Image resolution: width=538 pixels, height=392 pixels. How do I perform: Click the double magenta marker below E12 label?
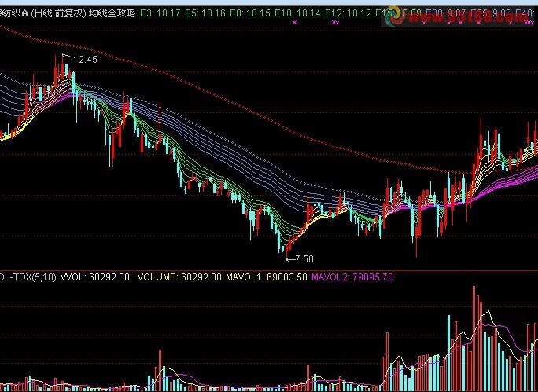point(336,23)
